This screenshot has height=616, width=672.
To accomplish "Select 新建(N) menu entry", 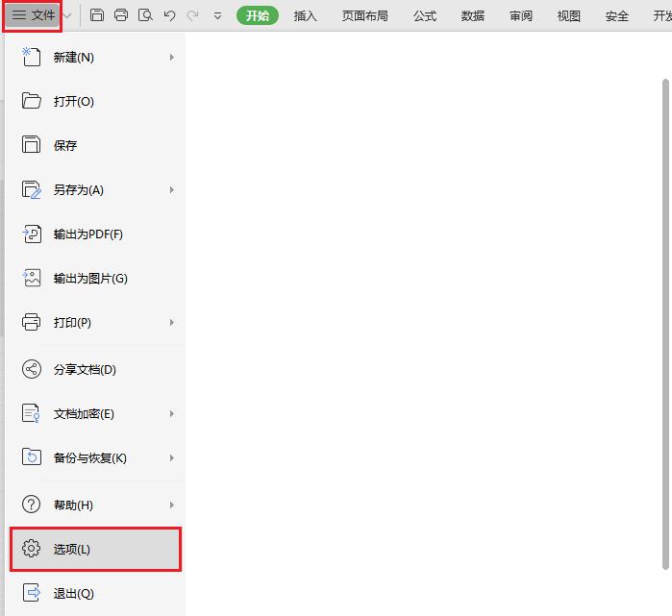I will pos(95,57).
